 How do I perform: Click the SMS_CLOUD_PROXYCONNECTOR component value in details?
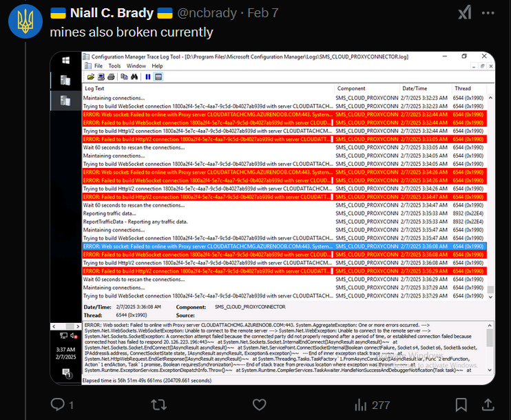[250, 307]
